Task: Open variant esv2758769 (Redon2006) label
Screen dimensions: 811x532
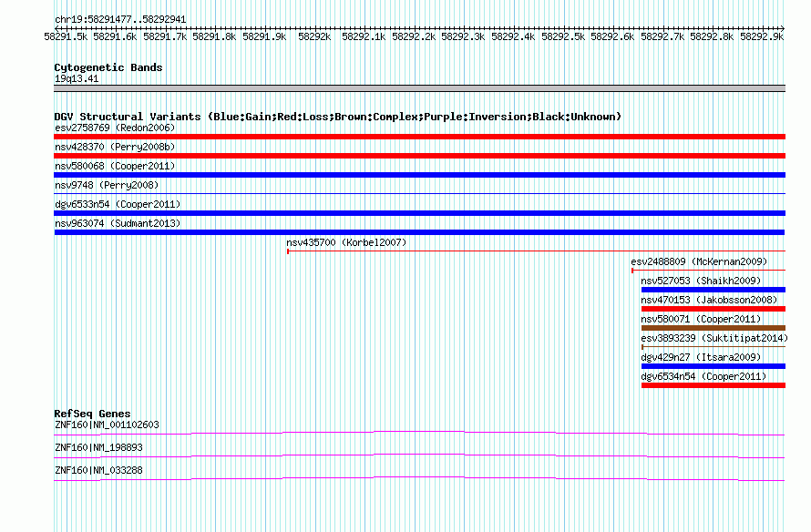Action: [x=115, y=128]
